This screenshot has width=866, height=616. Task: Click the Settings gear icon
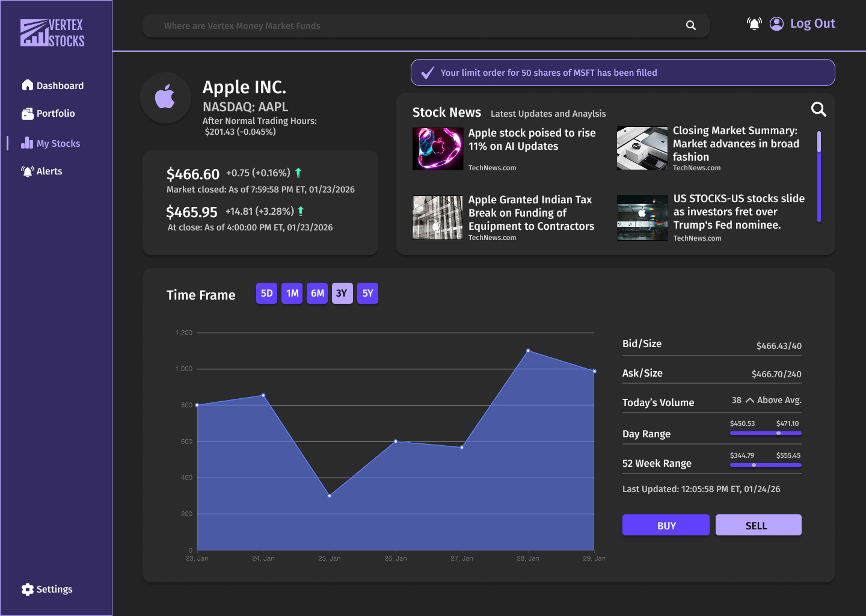28,590
